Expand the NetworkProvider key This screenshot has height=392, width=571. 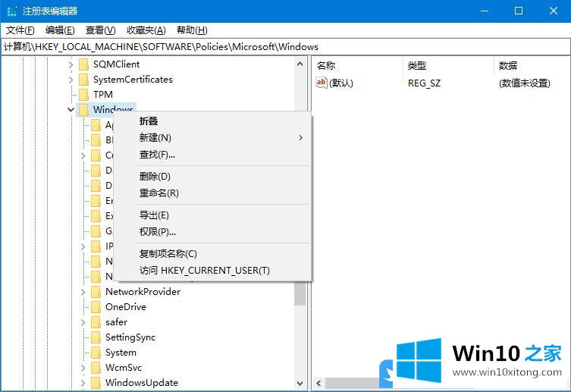(x=83, y=292)
